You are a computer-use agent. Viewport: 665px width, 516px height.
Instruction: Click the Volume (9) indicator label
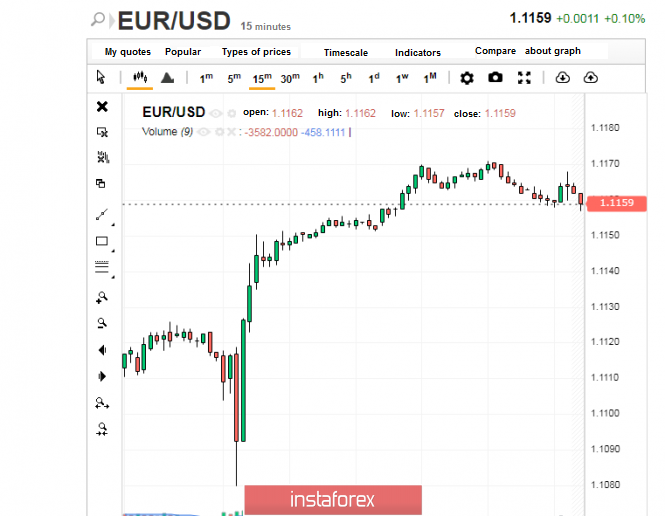tap(168, 132)
